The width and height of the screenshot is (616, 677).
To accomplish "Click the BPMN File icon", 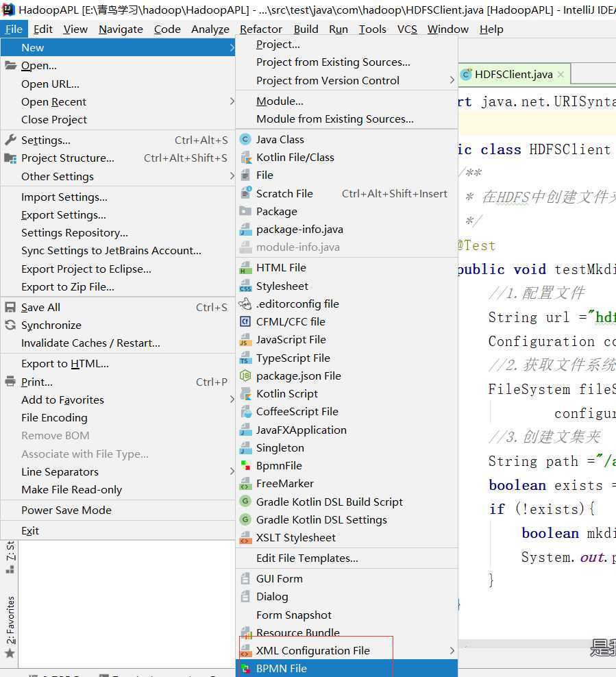I will pos(245,669).
